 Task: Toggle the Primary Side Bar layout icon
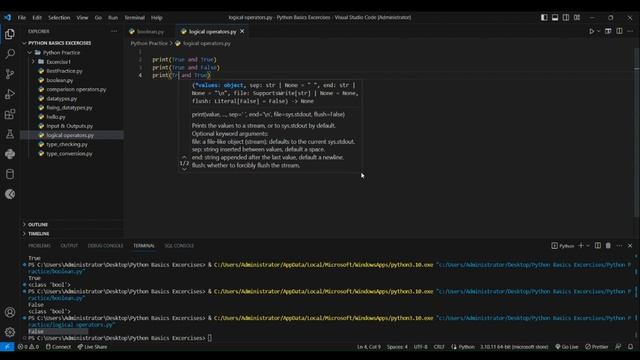click(x=544, y=18)
